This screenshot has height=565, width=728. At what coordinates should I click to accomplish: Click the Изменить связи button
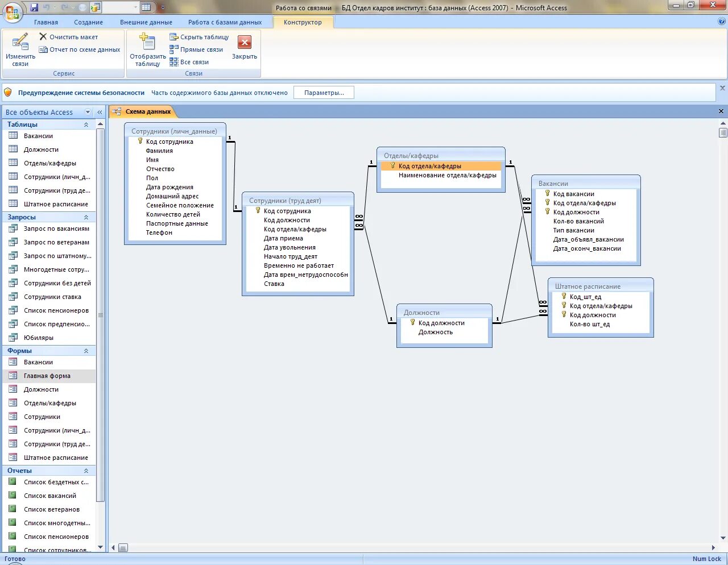point(20,49)
